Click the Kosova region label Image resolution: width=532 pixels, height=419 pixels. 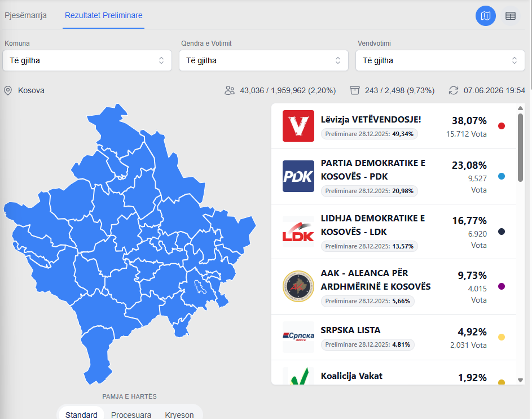click(x=31, y=91)
